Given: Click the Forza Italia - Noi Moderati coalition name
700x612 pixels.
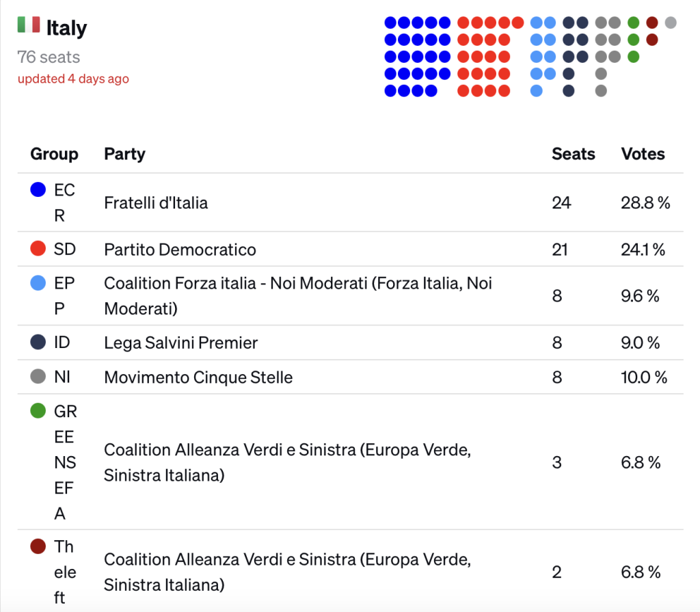Looking at the screenshot, I should click(298, 295).
